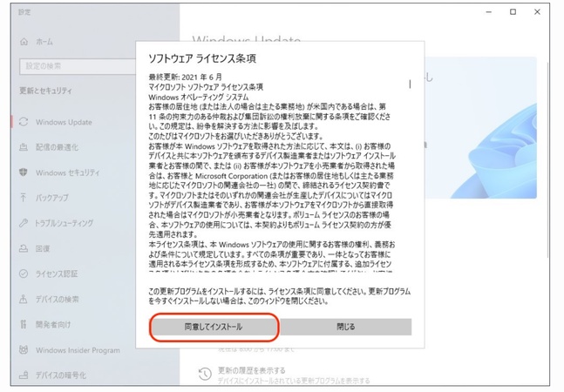Click the 閉じる button in license dialog

[346, 327]
